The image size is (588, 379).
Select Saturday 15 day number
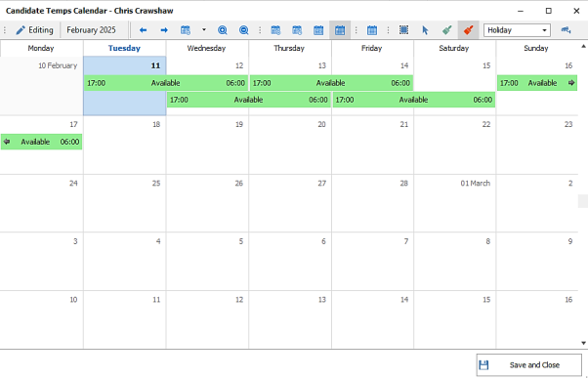pyautogui.click(x=486, y=65)
